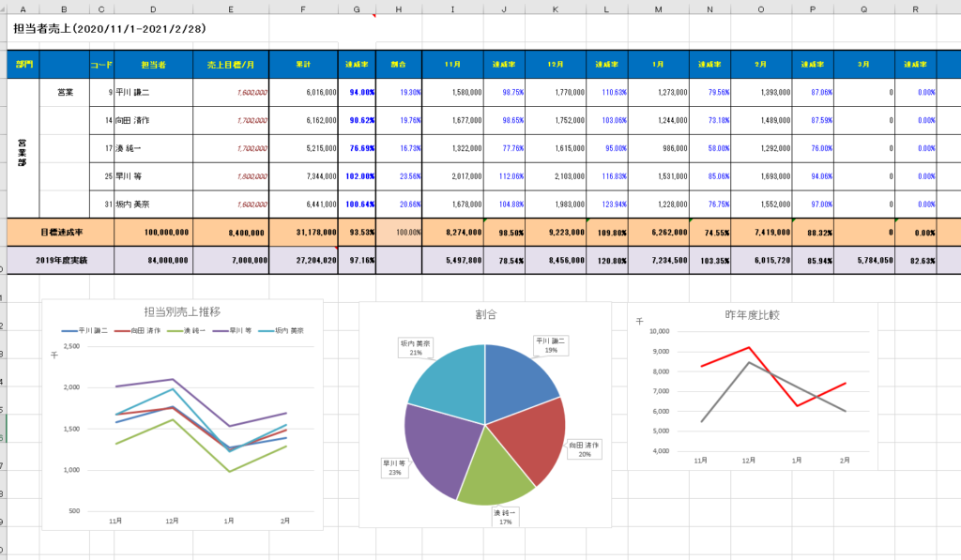Select the 昨年度比較 chart title
961x560 pixels.
click(752, 315)
